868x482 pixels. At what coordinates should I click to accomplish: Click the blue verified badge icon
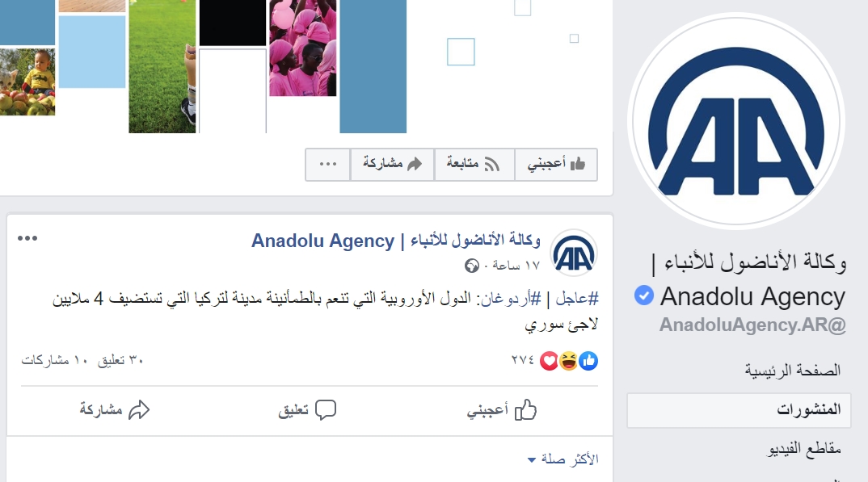pyautogui.click(x=644, y=295)
